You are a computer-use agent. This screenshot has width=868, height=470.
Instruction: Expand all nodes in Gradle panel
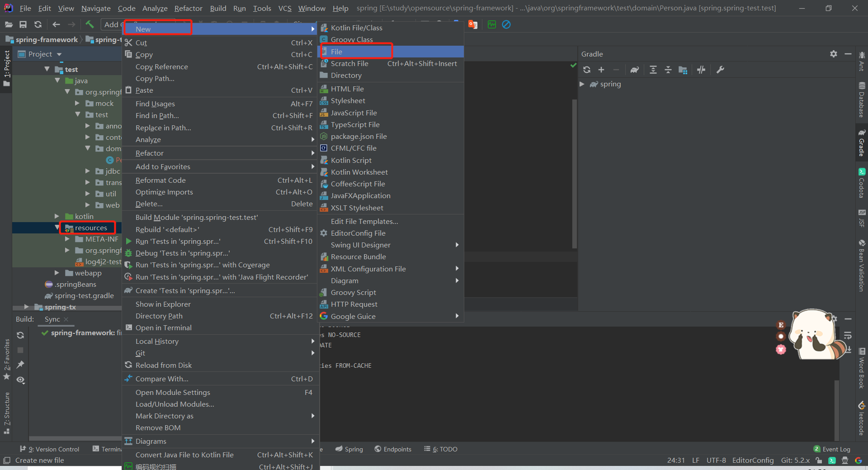coord(653,70)
